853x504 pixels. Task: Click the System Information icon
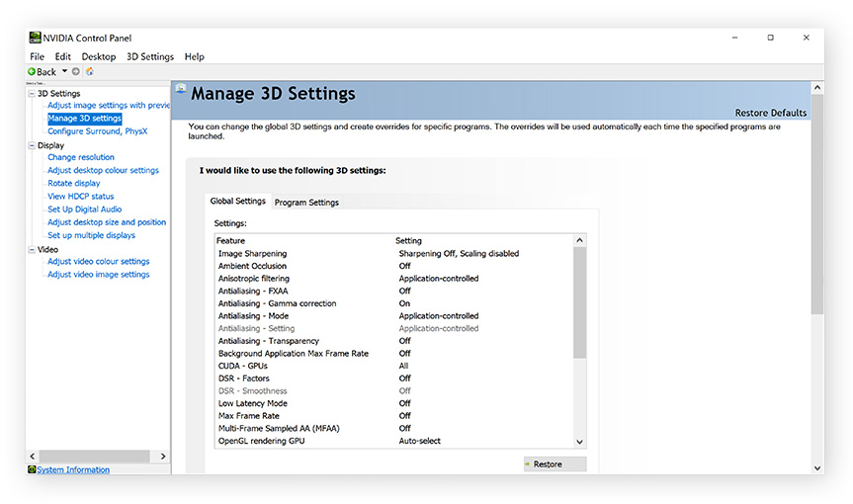[32, 469]
